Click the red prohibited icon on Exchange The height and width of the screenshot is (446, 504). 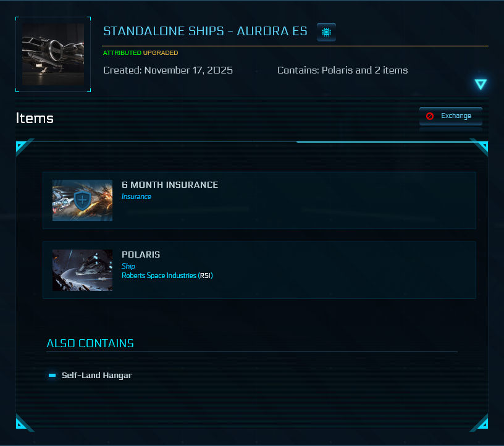click(x=430, y=116)
